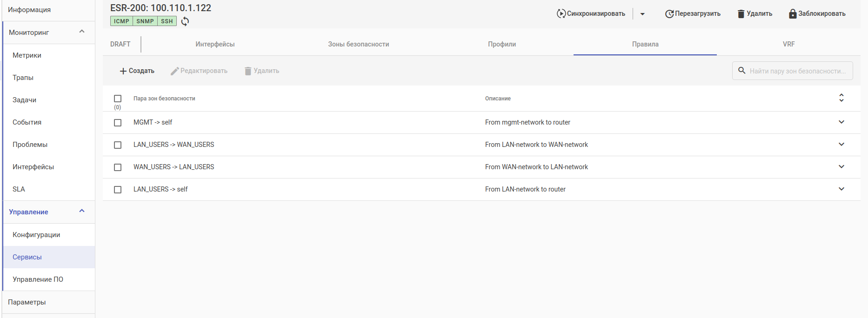Open dropdown arrow next to Синхронизировать
Image resolution: width=868 pixels, height=318 pixels.
coord(642,14)
